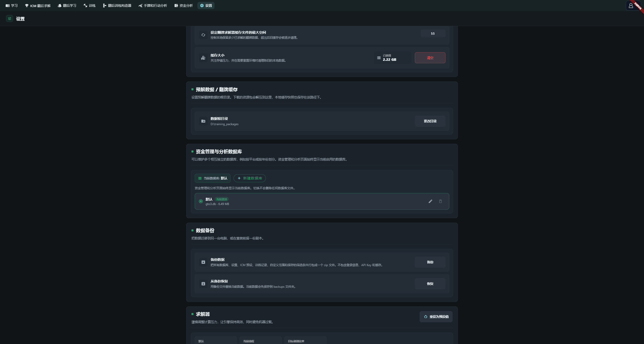Click the 恢复 button

click(x=430, y=284)
